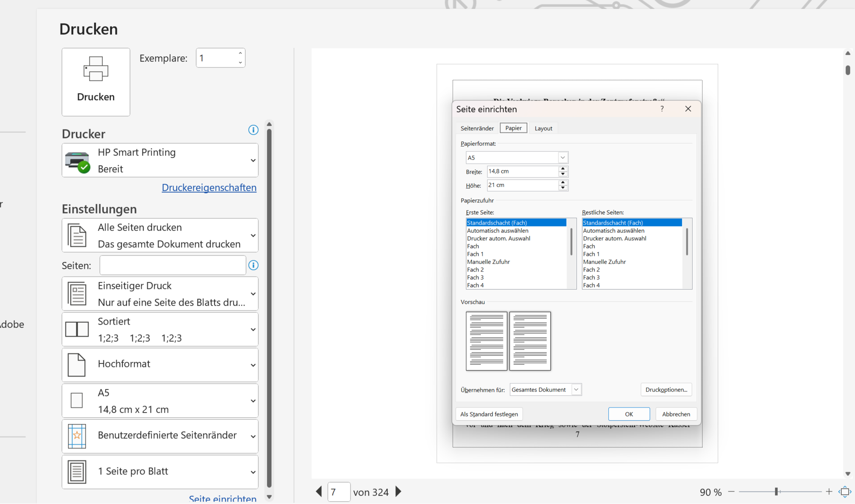This screenshot has height=504, width=855.
Task: Click the Höhe height field
Action: [x=522, y=185]
